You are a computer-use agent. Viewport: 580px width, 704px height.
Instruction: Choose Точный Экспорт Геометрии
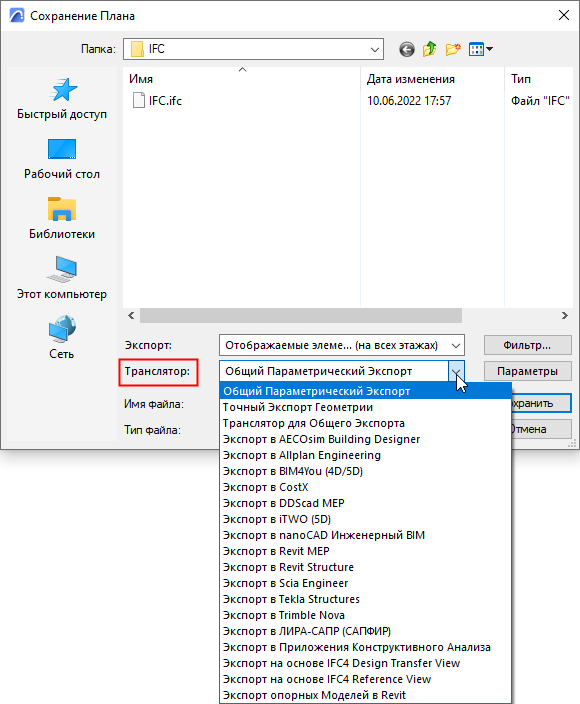point(365,407)
